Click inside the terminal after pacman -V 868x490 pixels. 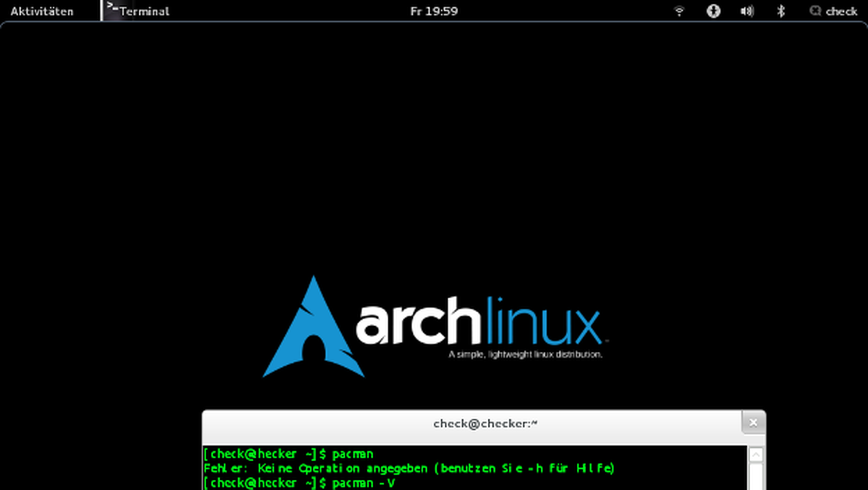(x=407, y=483)
